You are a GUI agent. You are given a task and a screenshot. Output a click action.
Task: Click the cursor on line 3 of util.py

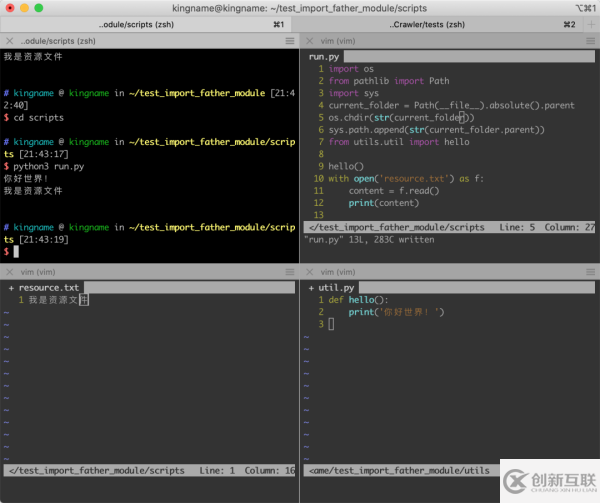[x=331, y=324]
